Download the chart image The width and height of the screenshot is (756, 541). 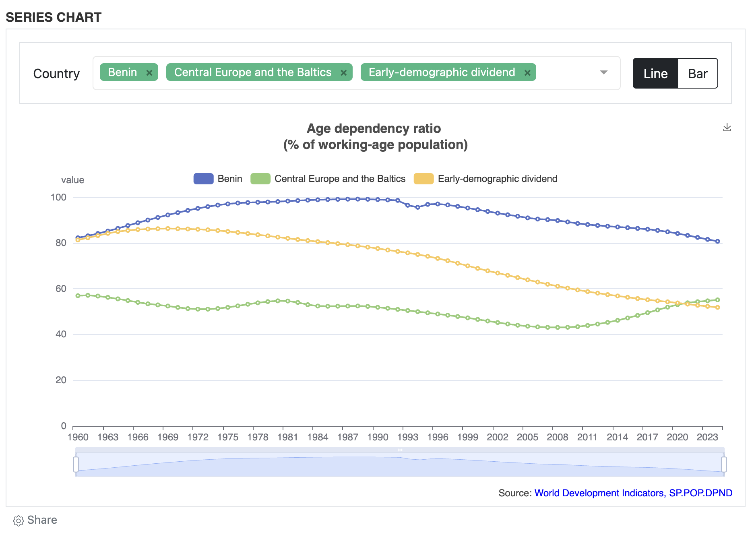727,128
